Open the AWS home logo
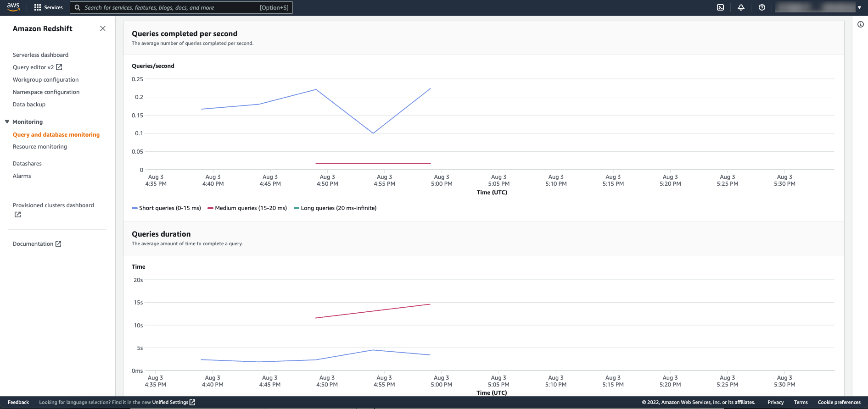Image resolution: width=868 pixels, height=409 pixels. coord(13,7)
